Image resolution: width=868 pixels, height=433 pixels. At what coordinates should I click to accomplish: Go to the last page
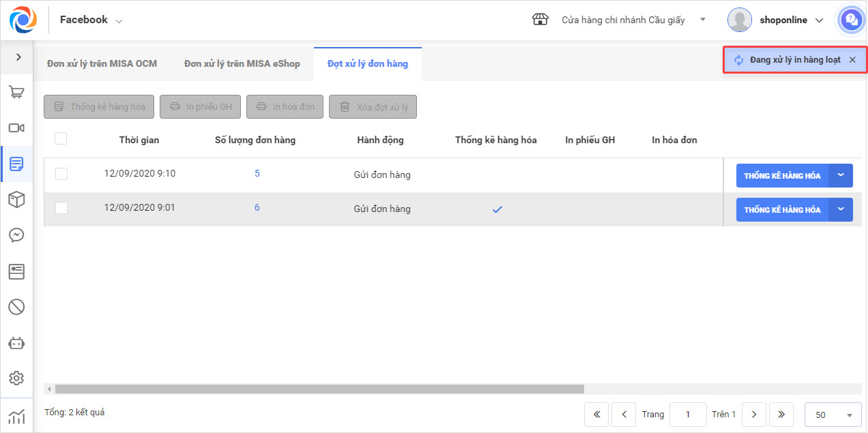[x=781, y=415]
